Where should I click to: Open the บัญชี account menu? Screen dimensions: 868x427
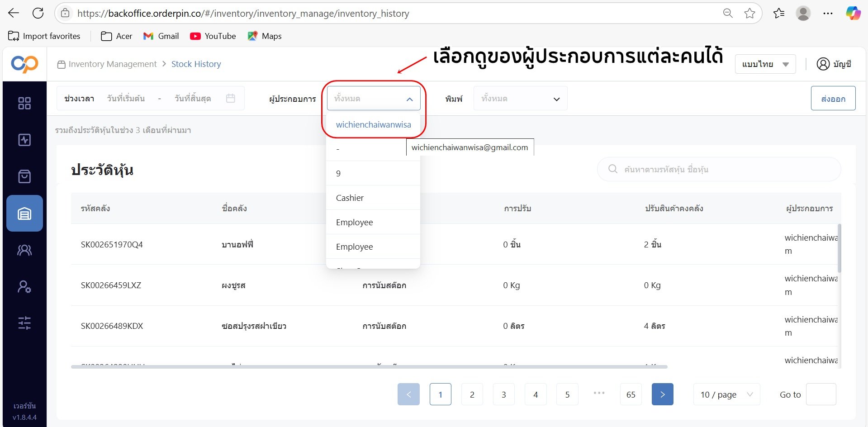point(834,64)
